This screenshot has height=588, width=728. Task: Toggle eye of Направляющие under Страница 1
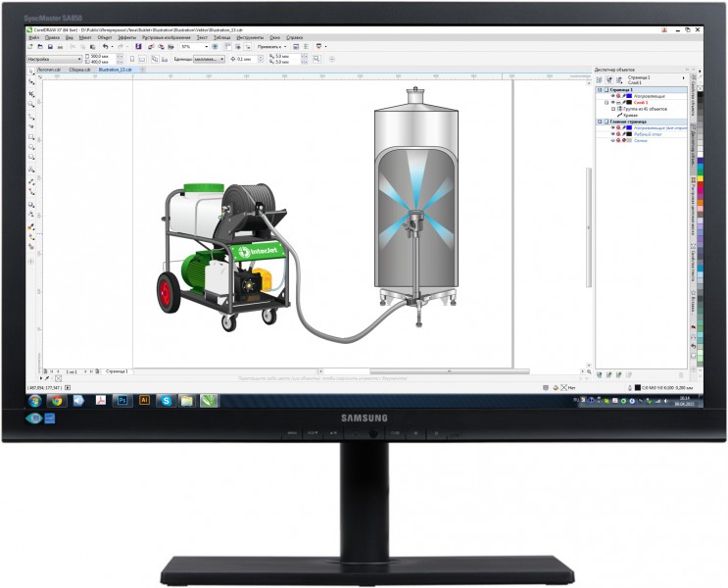click(x=612, y=96)
